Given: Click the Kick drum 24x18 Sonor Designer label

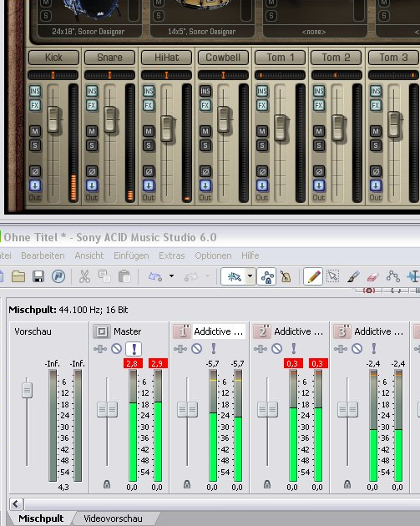Looking at the screenshot, I should click(x=89, y=32).
